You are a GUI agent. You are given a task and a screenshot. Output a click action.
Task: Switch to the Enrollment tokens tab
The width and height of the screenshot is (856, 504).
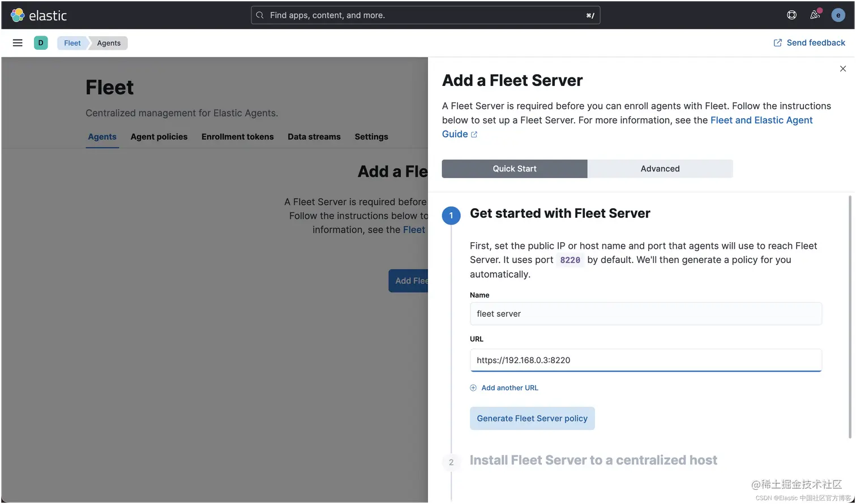point(238,137)
